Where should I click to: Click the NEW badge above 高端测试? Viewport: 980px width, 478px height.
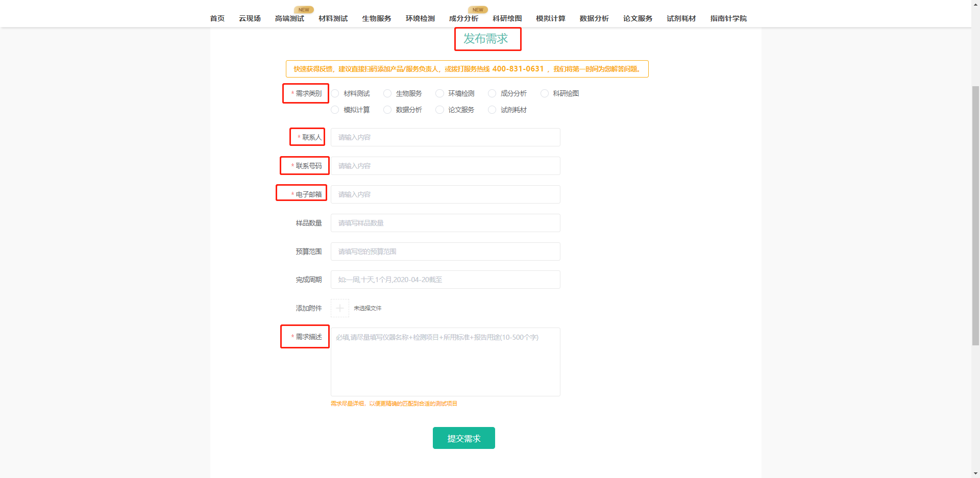click(x=304, y=9)
